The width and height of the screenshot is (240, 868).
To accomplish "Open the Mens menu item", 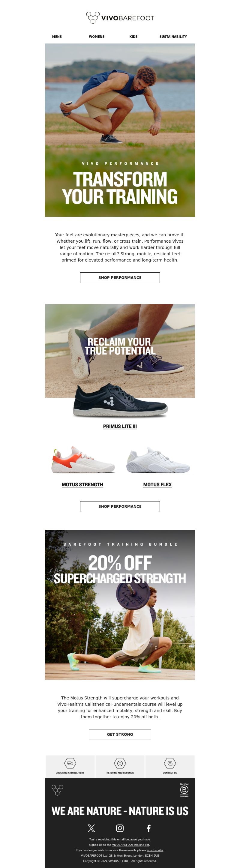I will [x=57, y=37].
